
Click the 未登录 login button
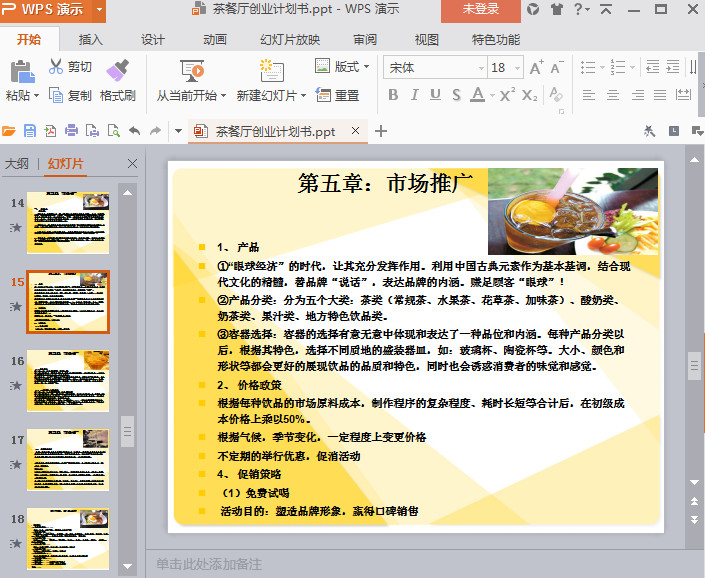click(x=481, y=10)
